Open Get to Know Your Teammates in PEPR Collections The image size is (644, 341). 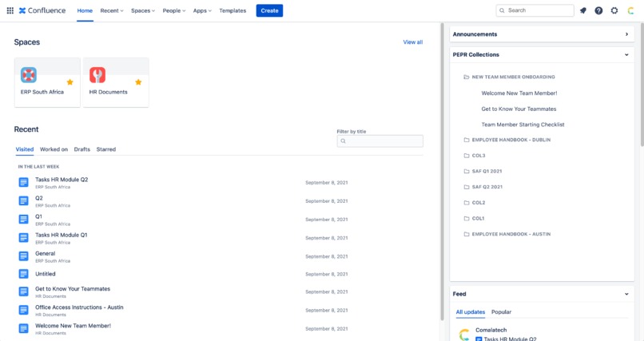pos(519,109)
